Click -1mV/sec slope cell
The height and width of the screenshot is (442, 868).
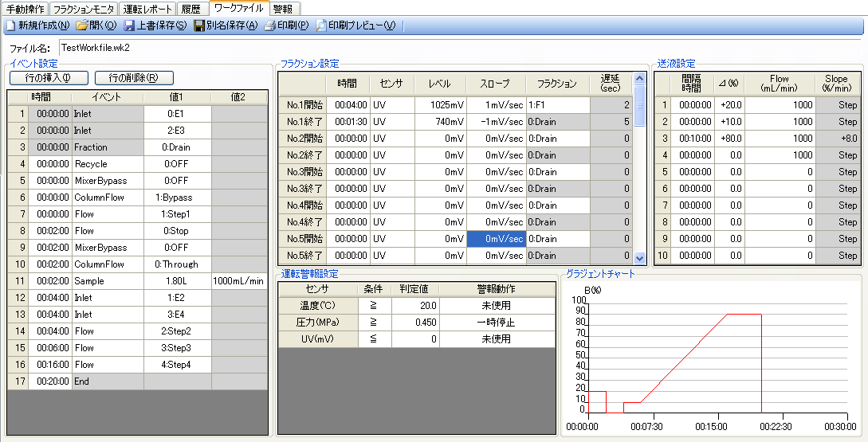496,122
